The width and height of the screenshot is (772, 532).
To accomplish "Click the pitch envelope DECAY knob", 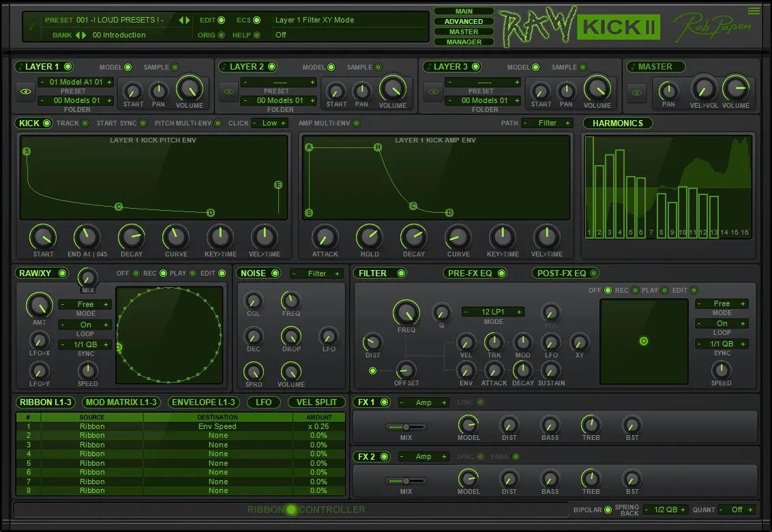I will point(132,237).
